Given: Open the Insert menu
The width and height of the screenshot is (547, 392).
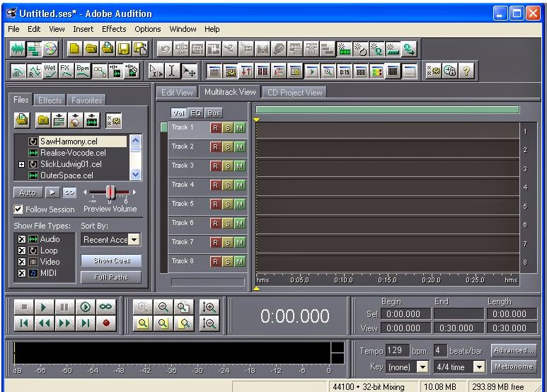Looking at the screenshot, I should click(x=83, y=29).
